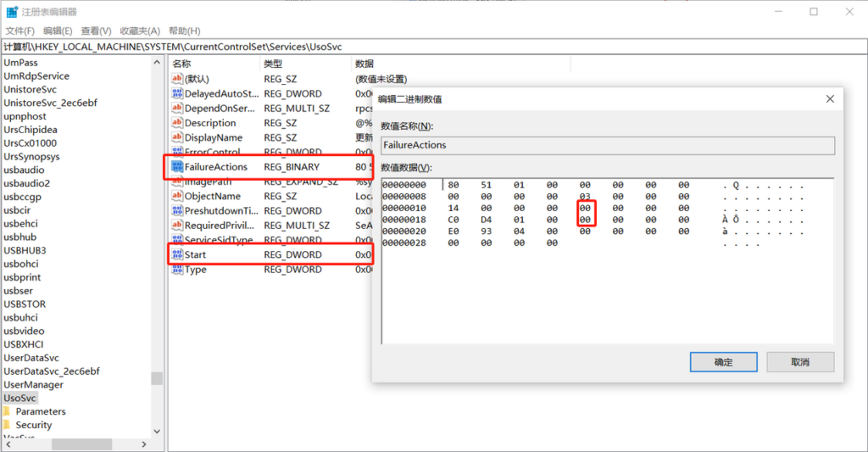Click the Description string value icon
This screenshot has height=452, width=868.
pos(177,123)
